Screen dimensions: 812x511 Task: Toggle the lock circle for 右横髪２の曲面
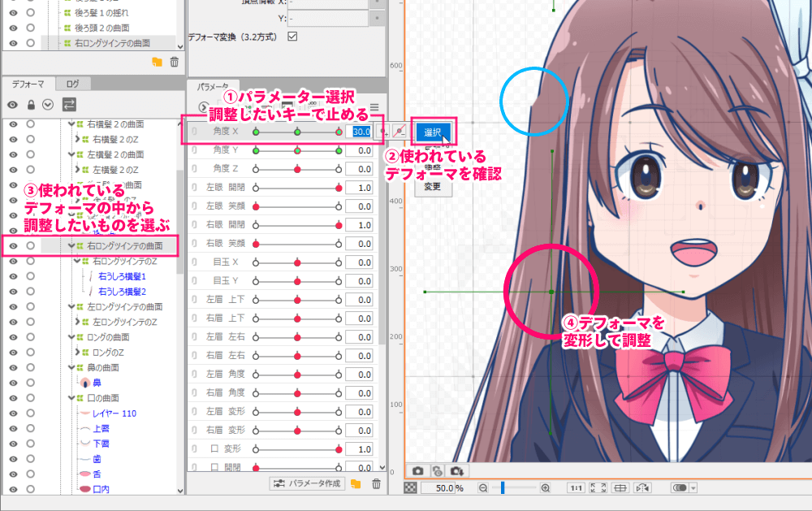31,123
